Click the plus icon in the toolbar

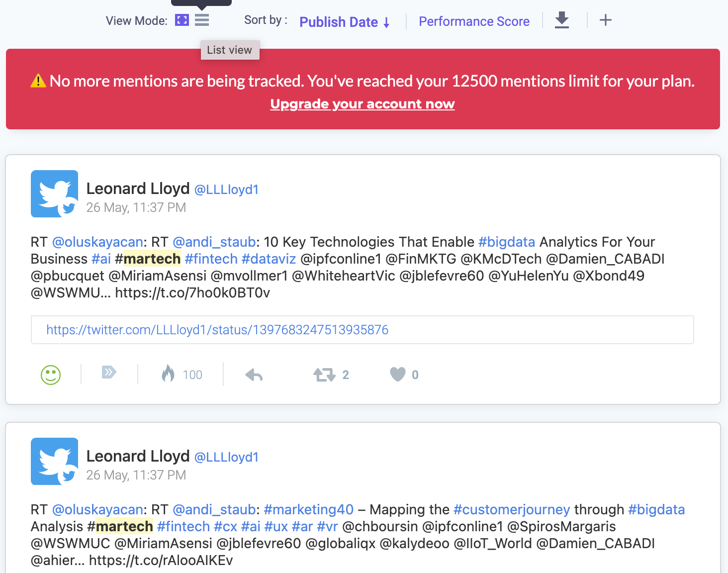(606, 20)
